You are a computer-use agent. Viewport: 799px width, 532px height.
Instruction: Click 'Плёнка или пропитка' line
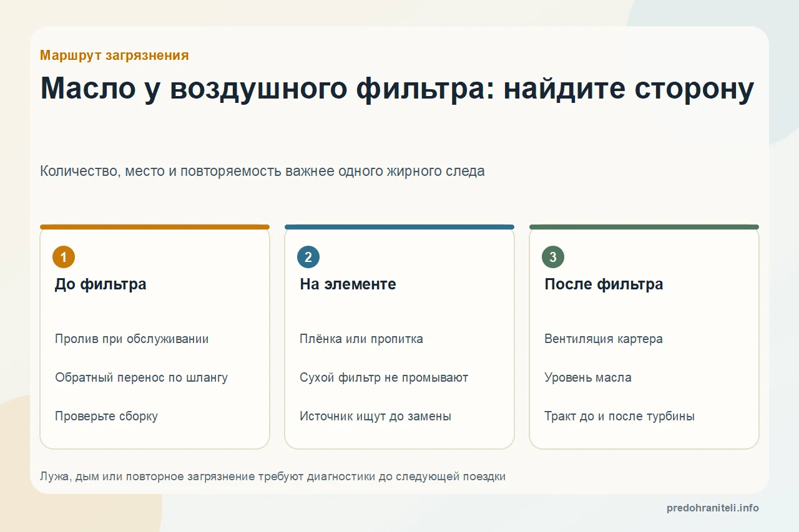(361, 339)
